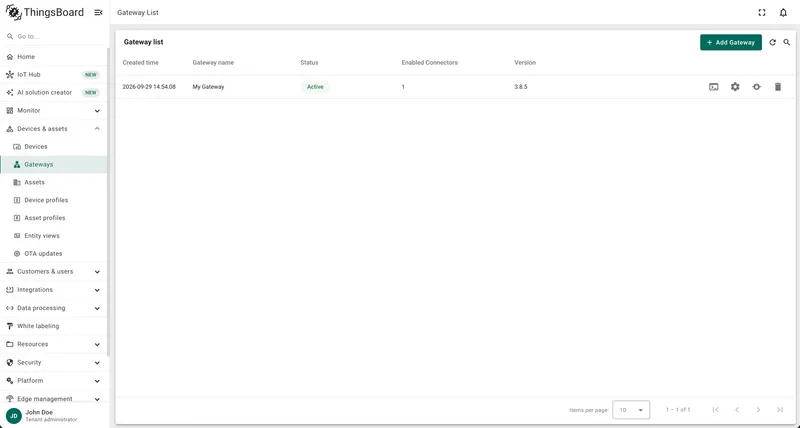Click the Home house icon
Viewport: 800px width, 428px height.
[10, 57]
